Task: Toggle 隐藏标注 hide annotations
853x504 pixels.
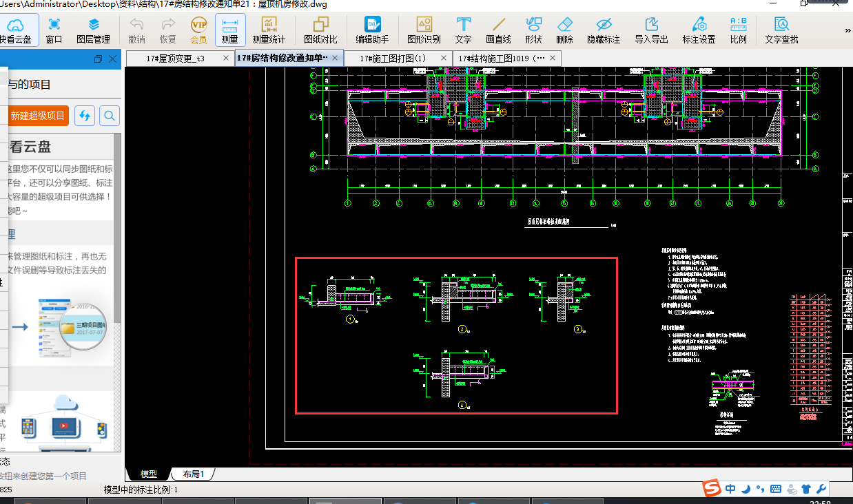Action: (604, 31)
